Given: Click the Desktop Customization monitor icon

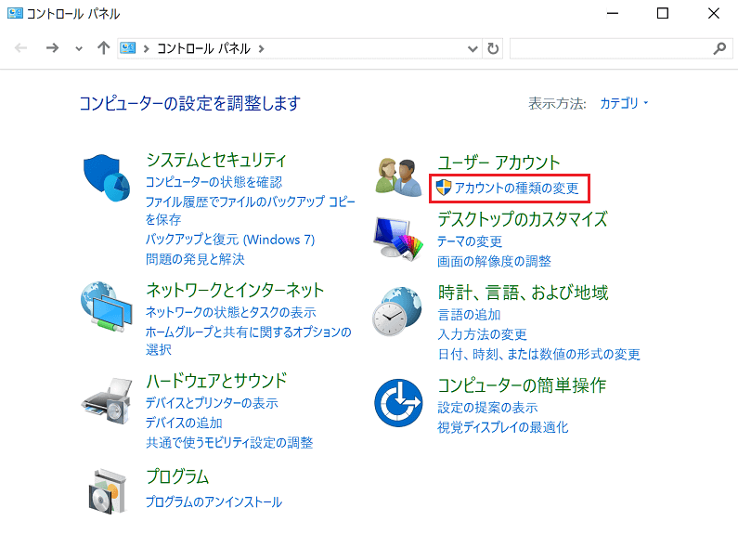Looking at the screenshot, I should (x=398, y=238).
